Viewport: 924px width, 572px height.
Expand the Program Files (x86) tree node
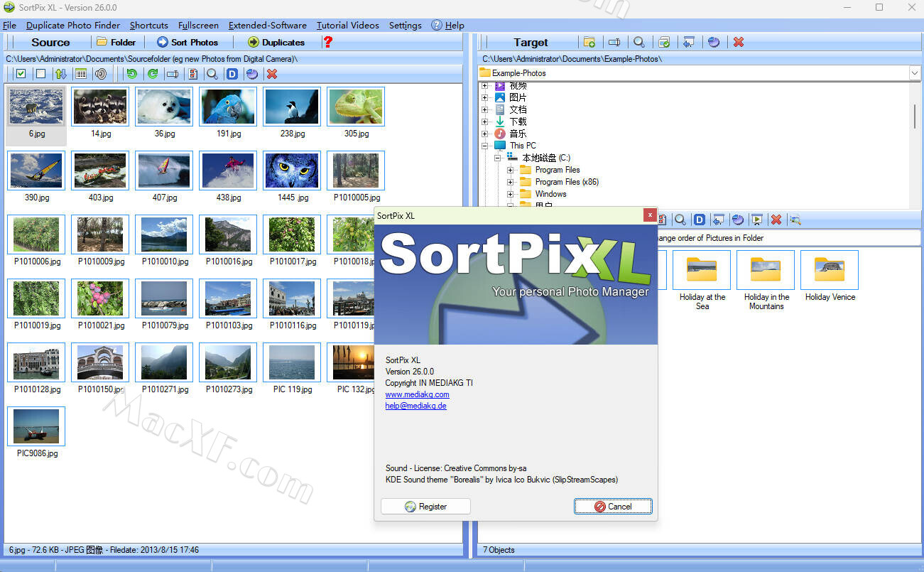pyautogui.click(x=511, y=182)
